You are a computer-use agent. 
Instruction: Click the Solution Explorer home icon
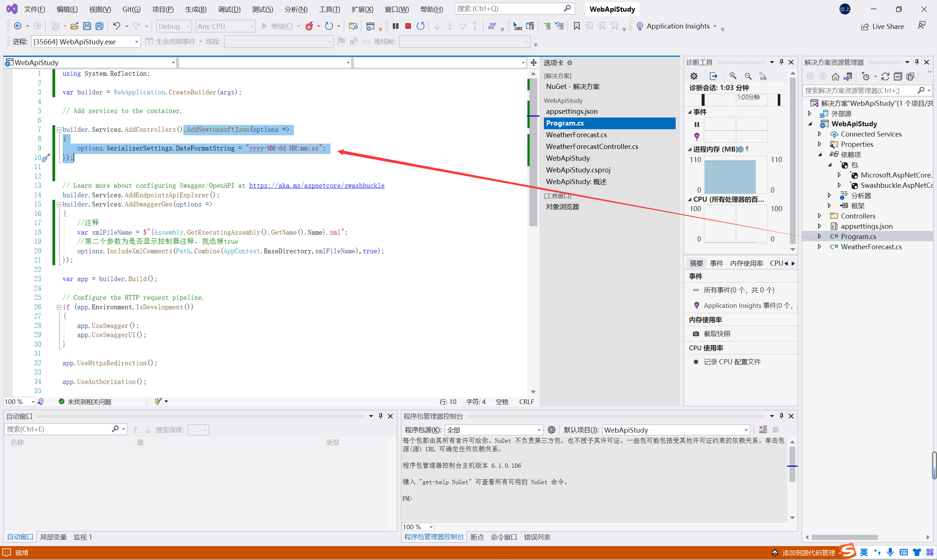coord(836,76)
